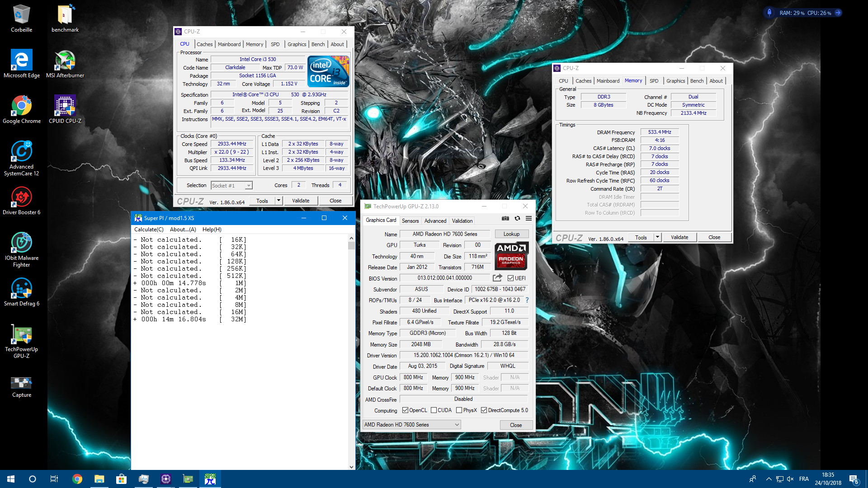Open Validation tab in GPU-Z
The image size is (868, 488).
pyautogui.click(x=462, y=221)
